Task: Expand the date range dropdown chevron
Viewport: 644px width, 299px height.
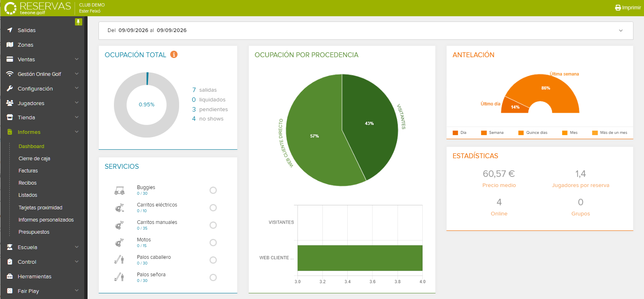Action: pyautogui.click(x=620, y=31)
